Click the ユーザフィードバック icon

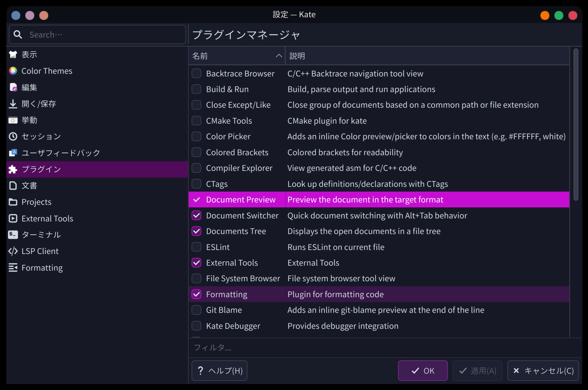[x=13, y=153]
